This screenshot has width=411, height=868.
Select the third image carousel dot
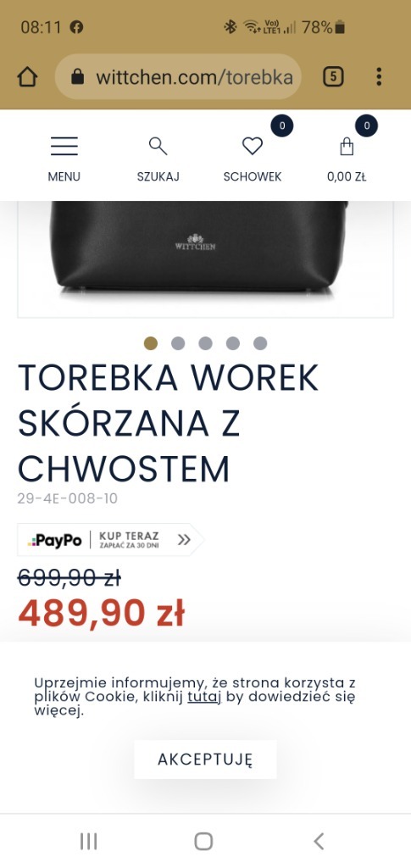click(x=205, y=343)
